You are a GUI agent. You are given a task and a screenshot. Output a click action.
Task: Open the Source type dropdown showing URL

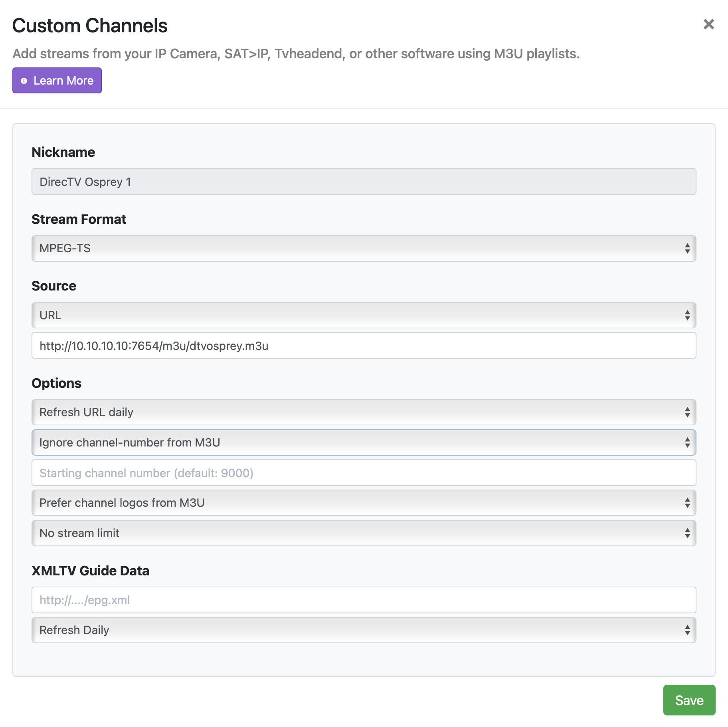point(363,315)
